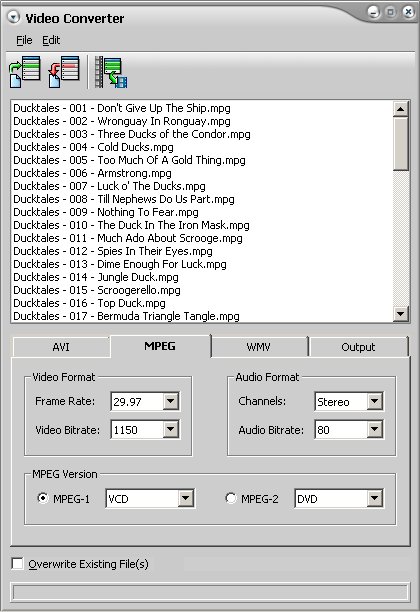Select Ducktales 017 Bermuda Triangle Tangle
The height and width of the screenshot is (612, 420).
pos(126,316)
